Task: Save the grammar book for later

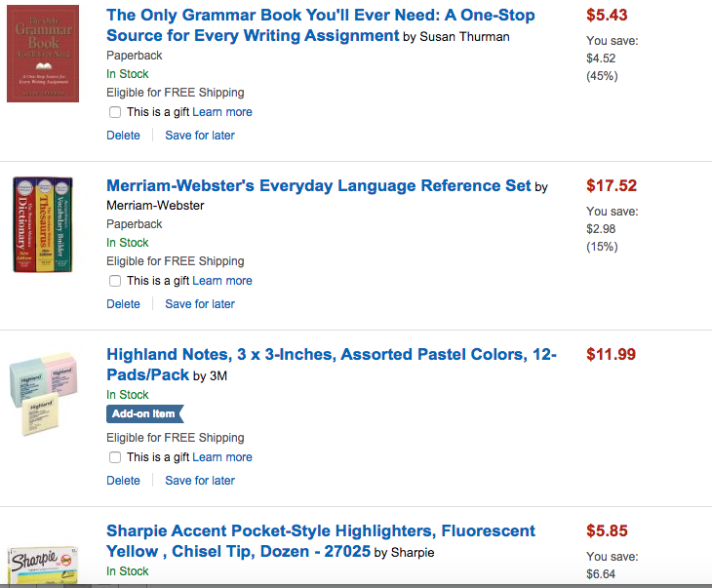Action: 200,136
